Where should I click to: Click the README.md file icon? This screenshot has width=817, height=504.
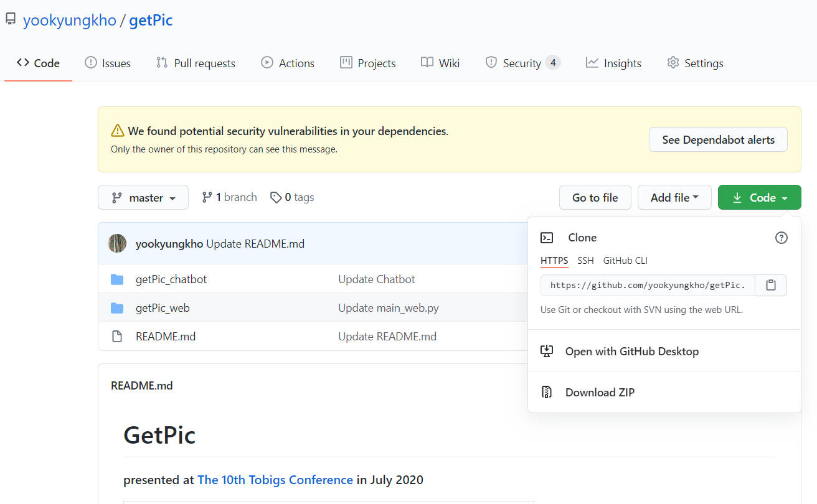[x=117, y=336]
